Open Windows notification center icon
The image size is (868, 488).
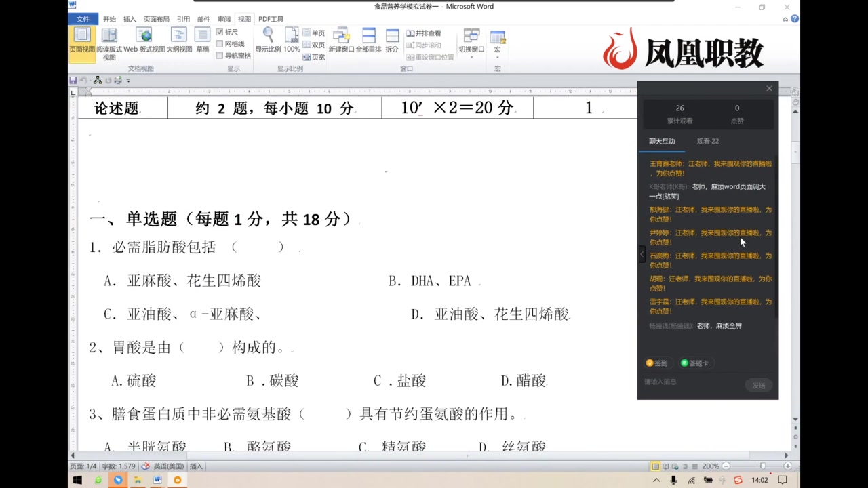pyautogui.click(x=783, y=480)
